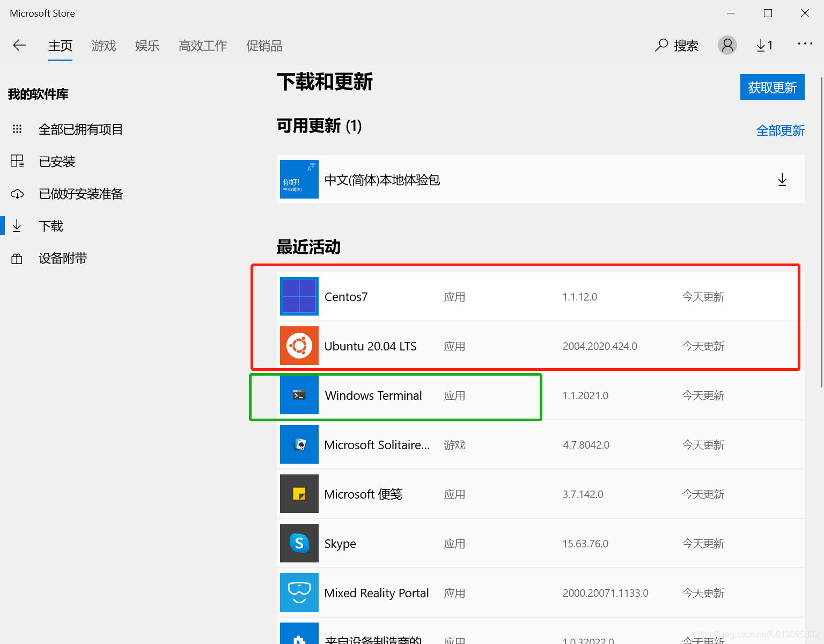Click 今天更新 in the Centos7 row

tap(703, 297)
